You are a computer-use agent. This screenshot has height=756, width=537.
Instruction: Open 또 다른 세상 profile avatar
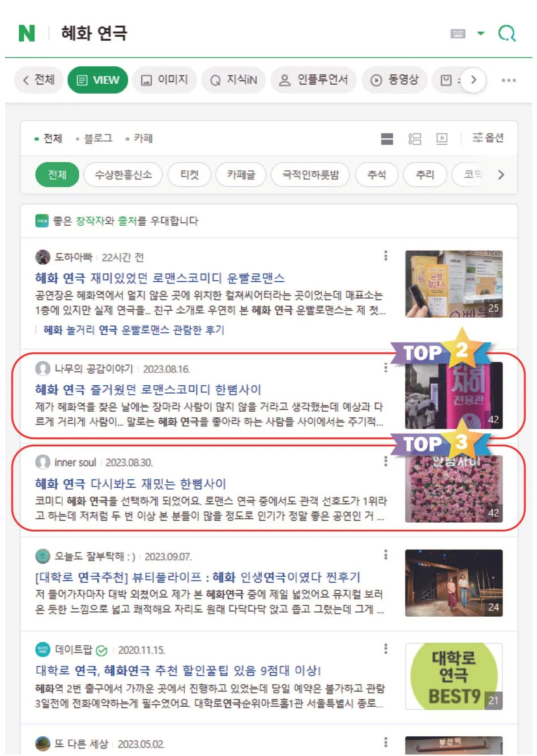pyautogui.click(x=43, y=744)
